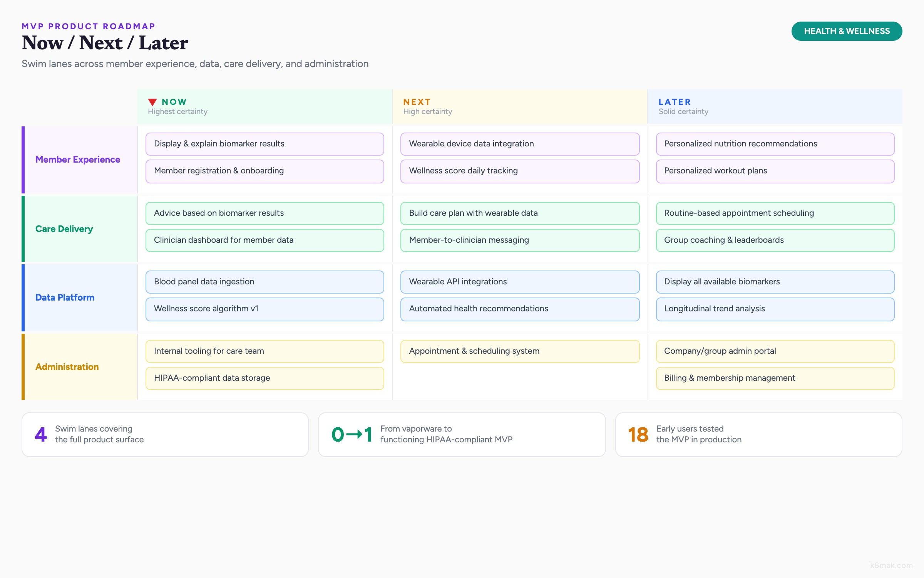This screenshot has width=924, height=578.
Task: Click the 'MVP PRODUCT ROADMAP' heading
Action: (89, 26)
